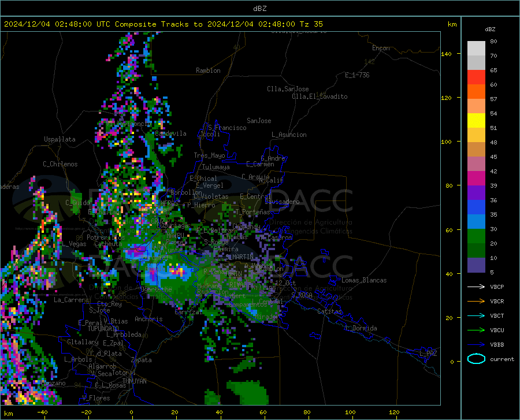Click the Catitas label
Screen dimensions: 520x420
(x=330, y=311)
